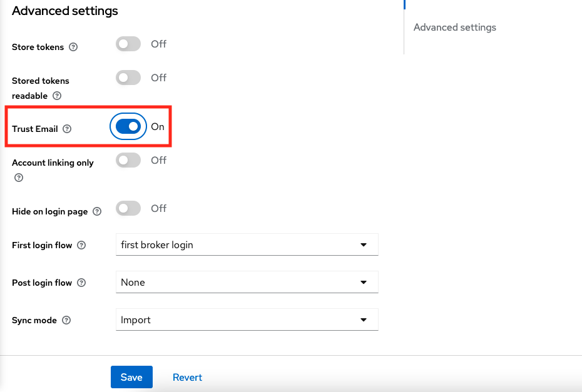Viewport: 582px width, 392px height.
Task: Open help for Stored tokens readable
Action: point(57,96)
